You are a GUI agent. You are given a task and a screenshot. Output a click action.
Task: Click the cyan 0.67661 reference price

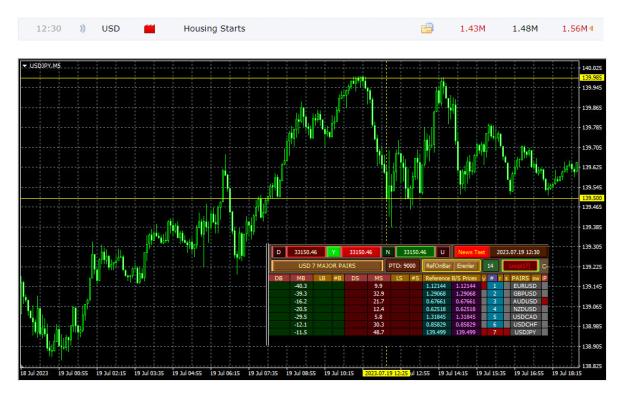click(436, 301)
